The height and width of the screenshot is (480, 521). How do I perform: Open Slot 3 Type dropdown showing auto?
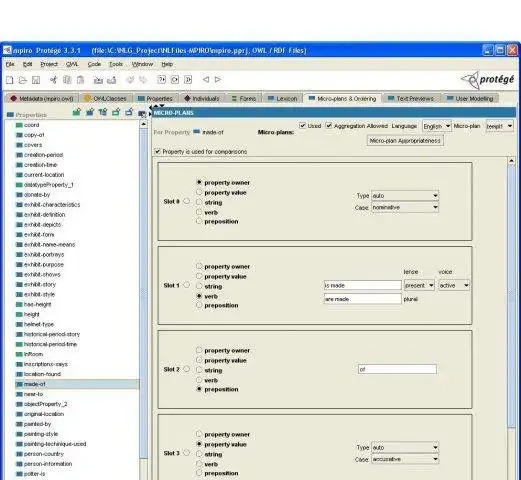click(405, 447)
